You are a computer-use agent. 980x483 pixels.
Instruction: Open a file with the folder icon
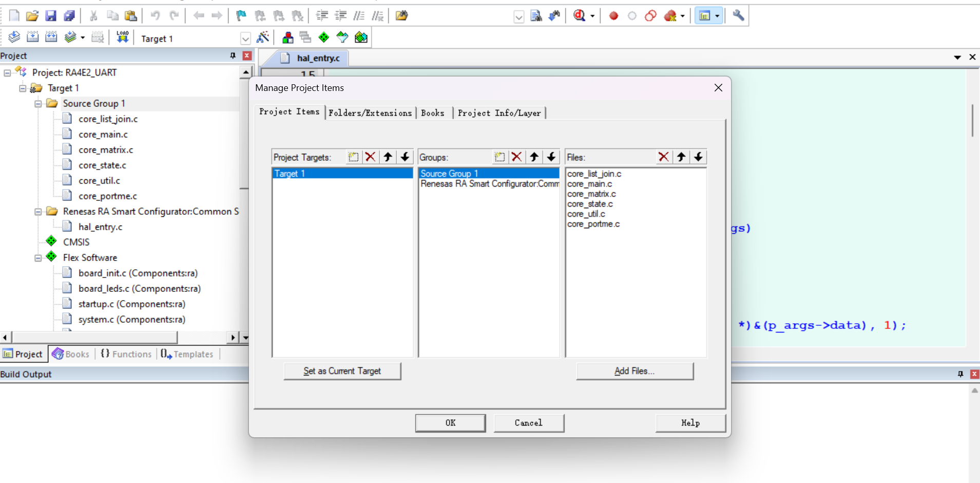[x=32, y=15]
